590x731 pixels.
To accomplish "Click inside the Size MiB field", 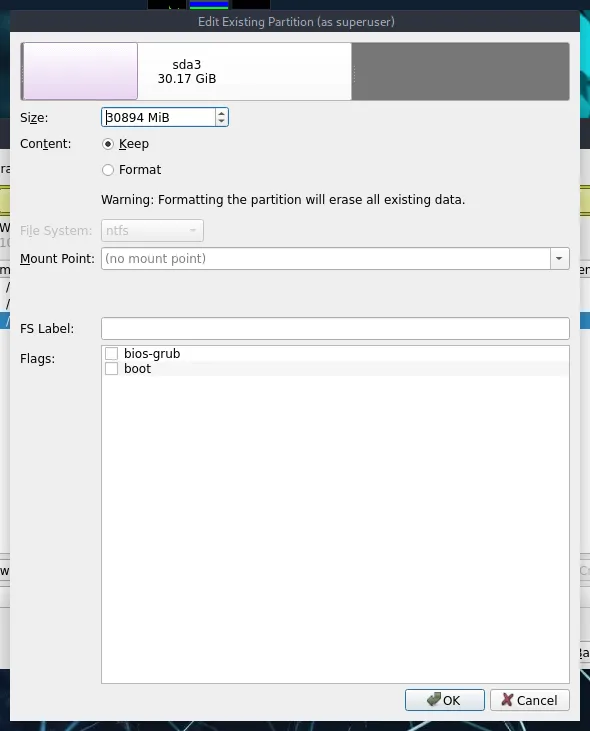I will tap(158, 117).
